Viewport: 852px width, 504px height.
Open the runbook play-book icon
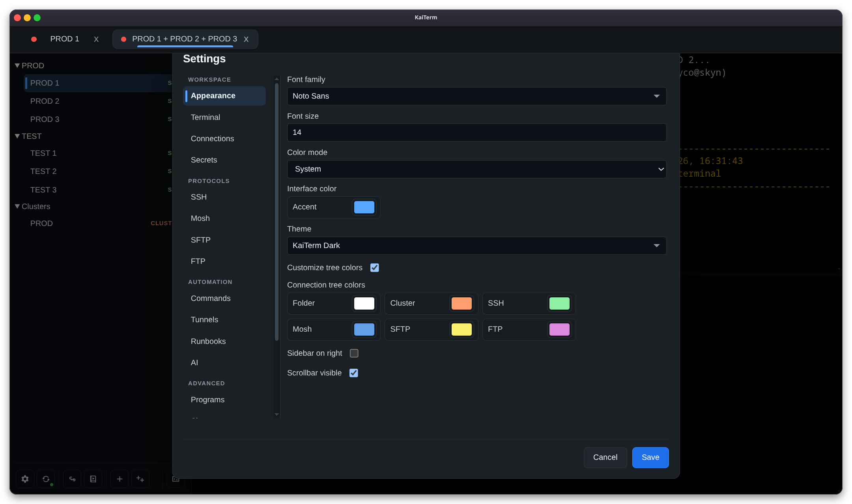click(x=93, y=479)
